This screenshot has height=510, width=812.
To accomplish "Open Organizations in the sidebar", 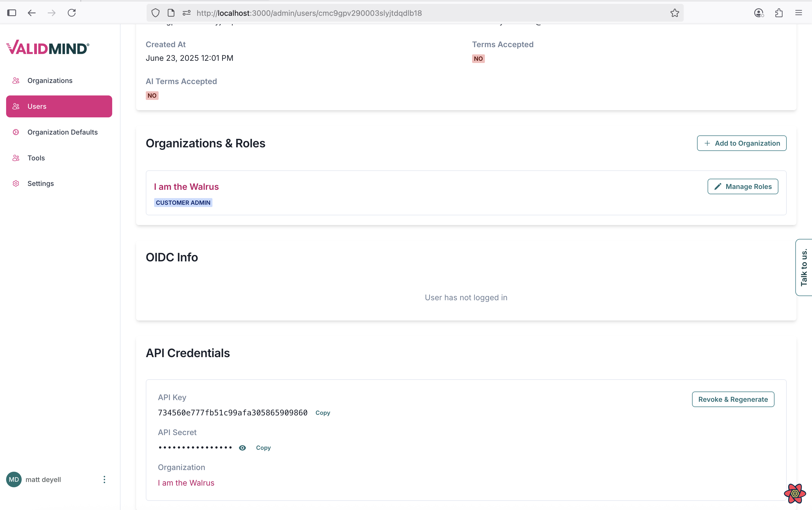I will (x=59, y=80).
